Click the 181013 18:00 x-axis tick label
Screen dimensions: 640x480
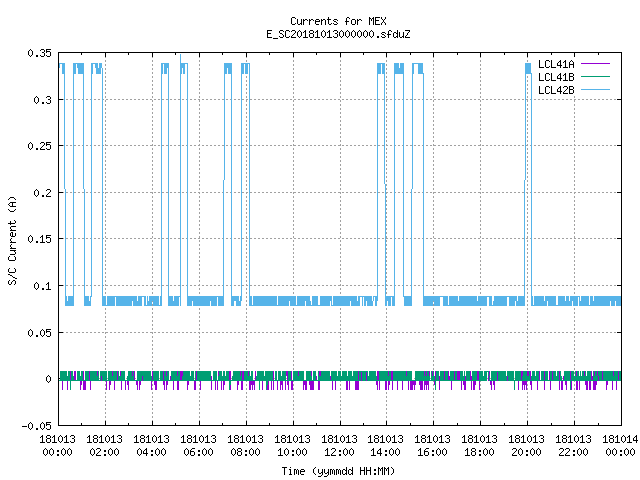point(480,446)
